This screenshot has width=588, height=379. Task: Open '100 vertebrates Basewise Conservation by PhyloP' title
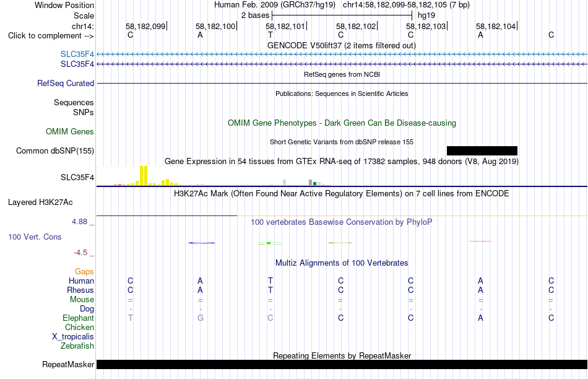click(x=342, y=222)
